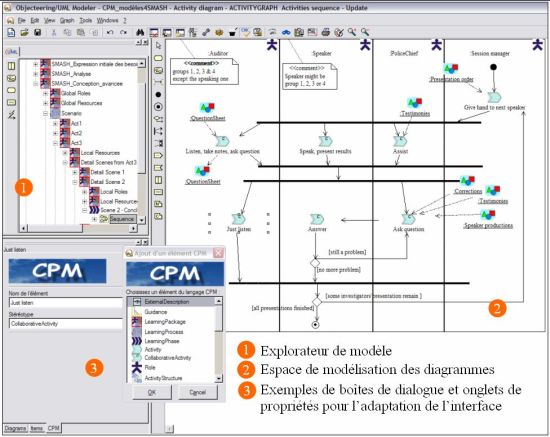Expand the Global Resources tree node

(x=45, y=103)
